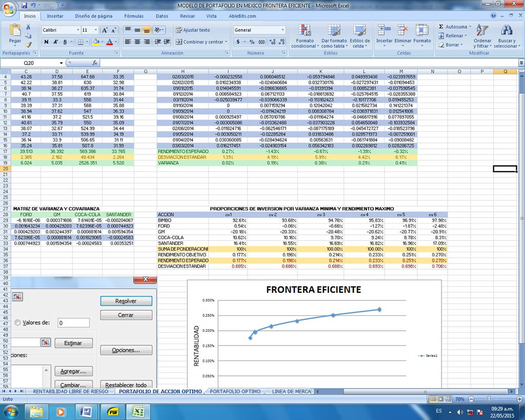The width and height of the screenshot is (525, 420).
Task: Open the Borrar dropdown
Action: 461,45
